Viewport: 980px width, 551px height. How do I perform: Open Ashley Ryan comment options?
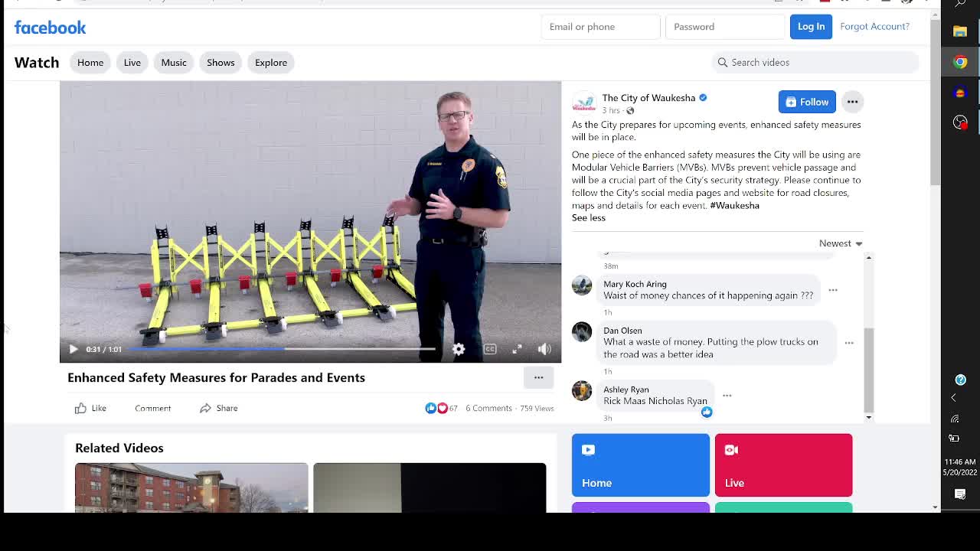tap(727, 396)
